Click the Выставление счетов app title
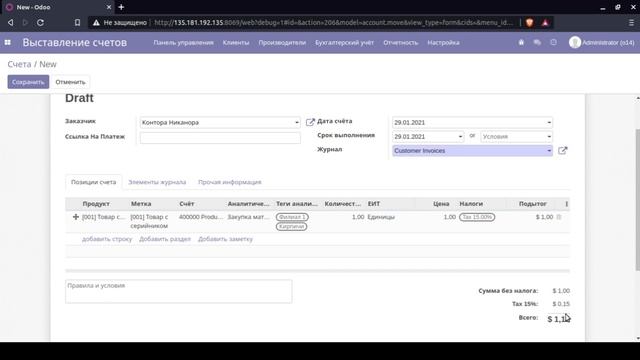The height and width of the screenshot is (360, 640). 75,42
